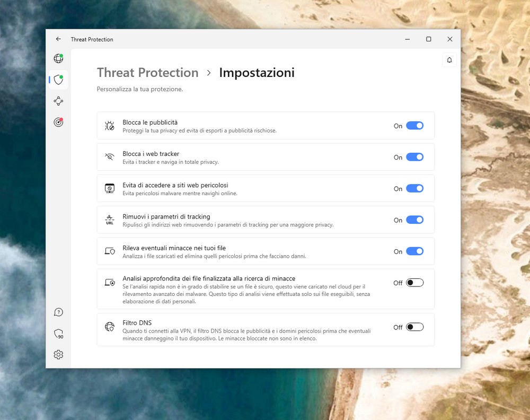Click the 'Analizza i file scaricati' description text
530x420 pixels.
(x=214, y=256)
